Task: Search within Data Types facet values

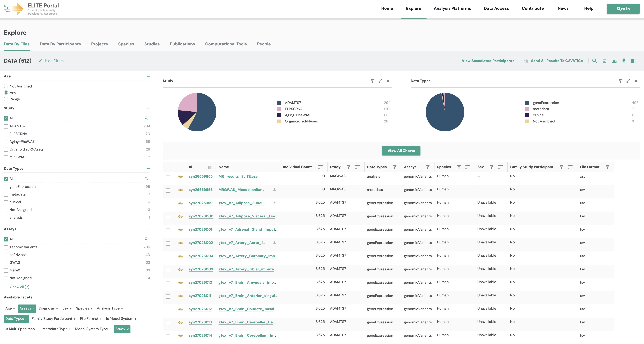Action: tap(147, 179)
